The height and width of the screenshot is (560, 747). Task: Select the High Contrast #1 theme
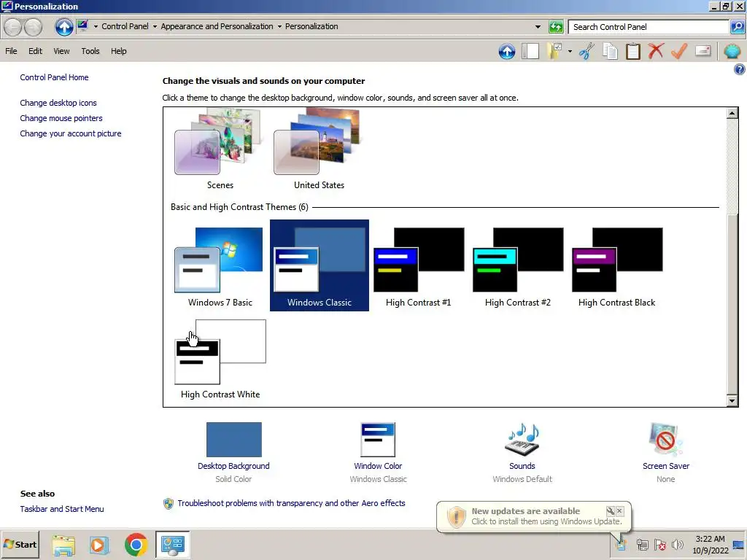tap(418, 265)
